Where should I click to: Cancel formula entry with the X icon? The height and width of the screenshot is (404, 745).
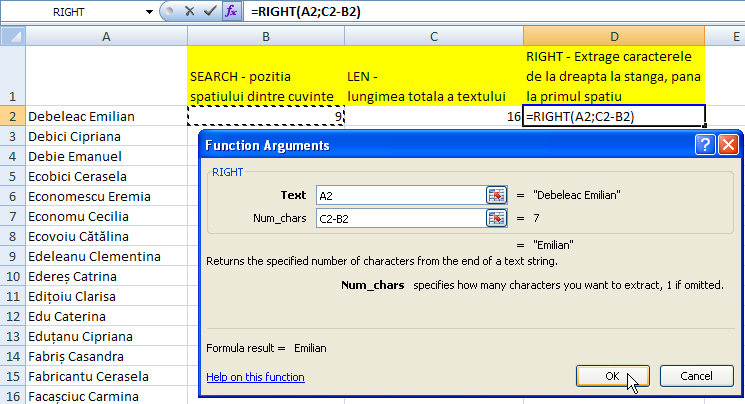[x=190, y=11]
